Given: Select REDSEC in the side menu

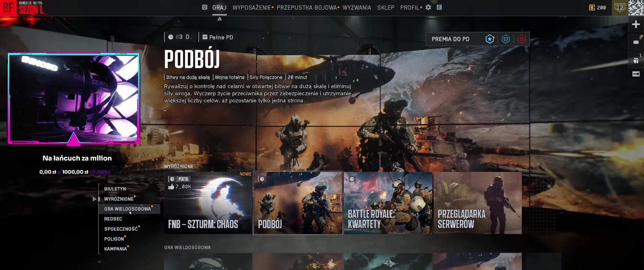Looking at the screenshot, I should click(113, 219).
